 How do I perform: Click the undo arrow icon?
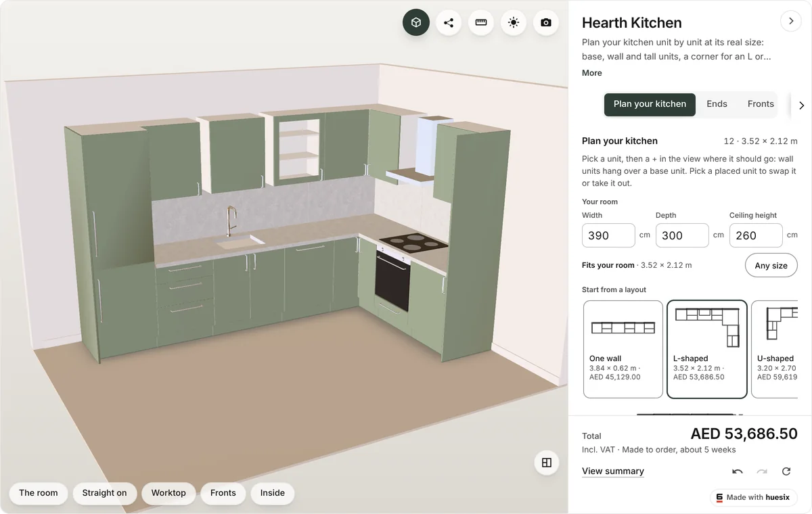tap(738, 471)
